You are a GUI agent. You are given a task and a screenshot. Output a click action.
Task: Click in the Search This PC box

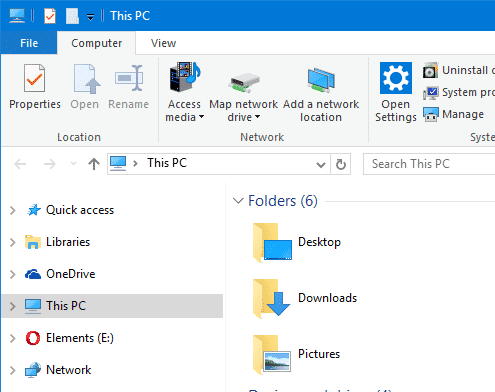tap(429, 164)
